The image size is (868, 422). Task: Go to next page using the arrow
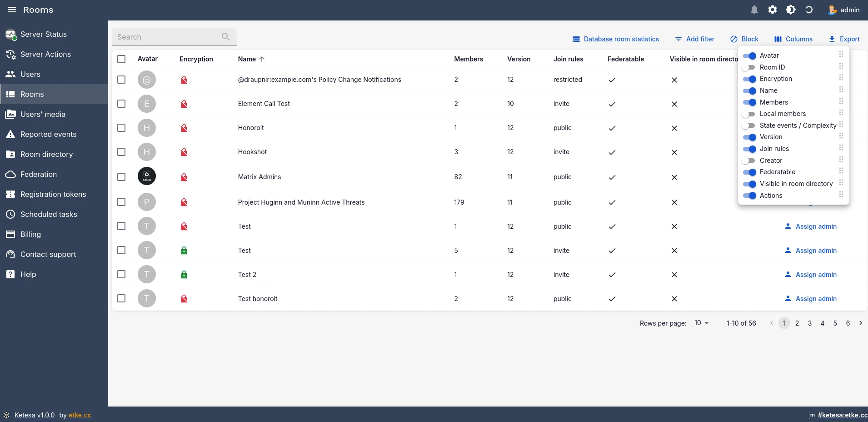[x=860, y=323]
